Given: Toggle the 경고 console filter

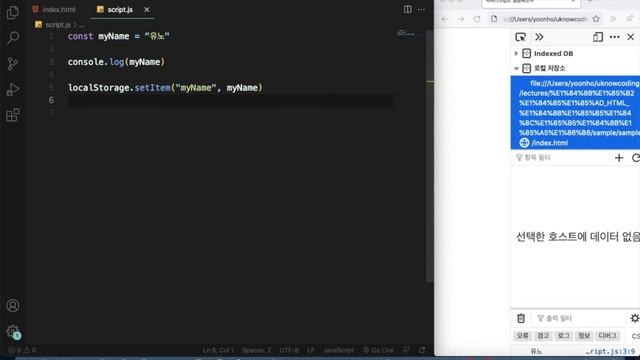Looking at the screenshot, I should pyautogui.click(x=543, y=336).
